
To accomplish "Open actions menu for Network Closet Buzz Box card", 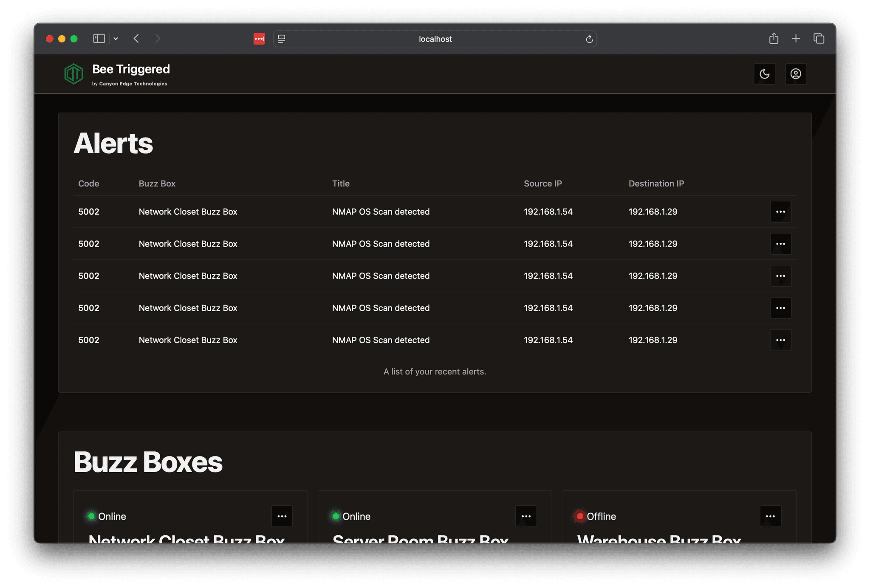I will pyautogui.click(x=282, y=516).
